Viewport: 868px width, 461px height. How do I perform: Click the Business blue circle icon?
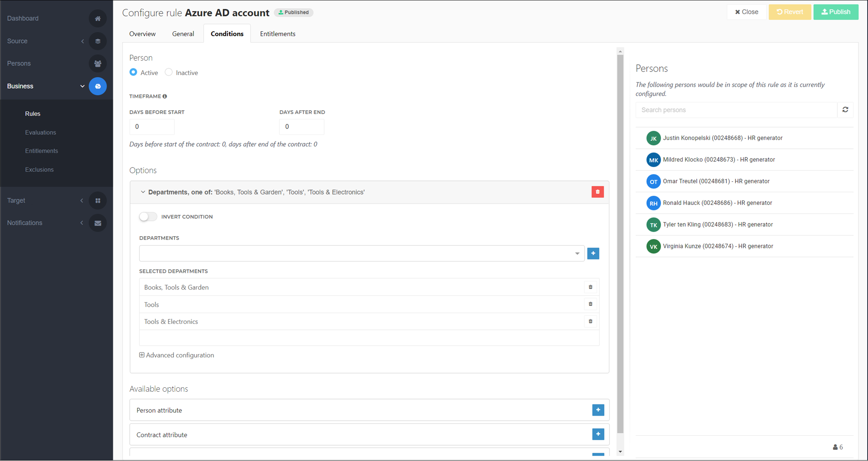coord(98,86)
